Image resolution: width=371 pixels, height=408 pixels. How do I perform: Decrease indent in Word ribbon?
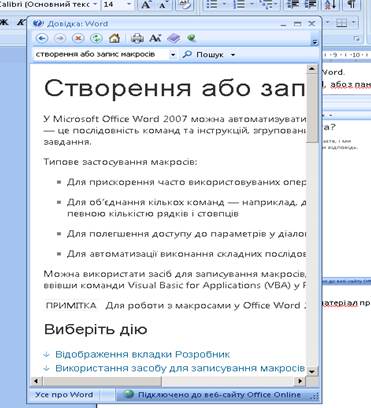click(293, 5)
